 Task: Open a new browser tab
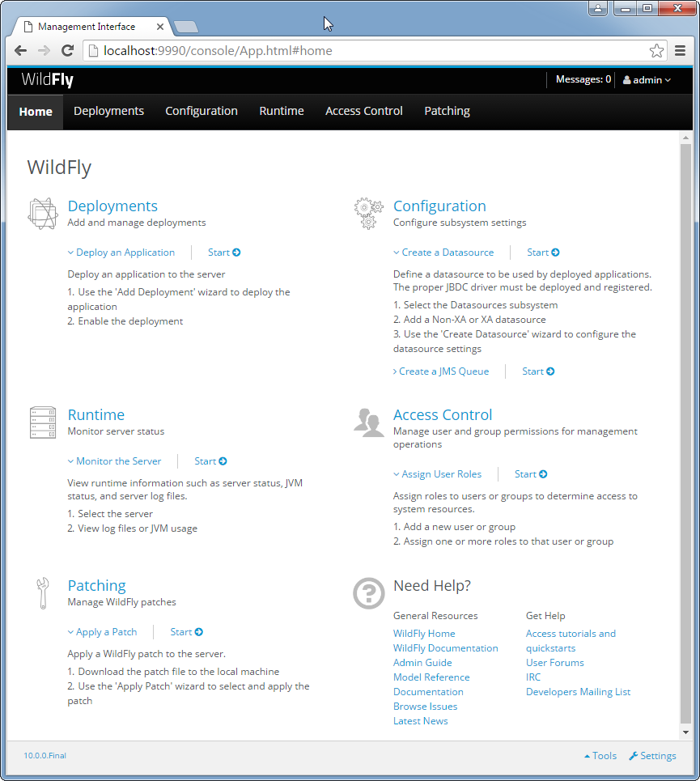pos(186,27)
